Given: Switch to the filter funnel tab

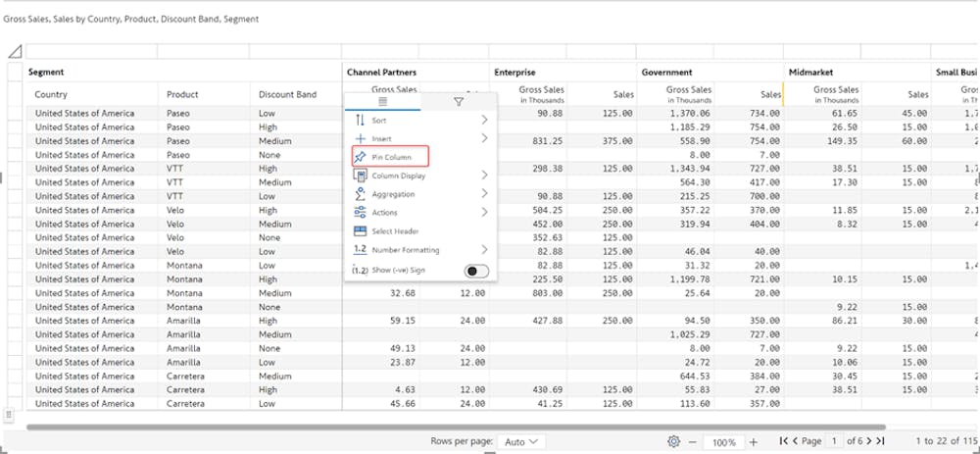Looking at the screenshot, I should pos(459,101).
